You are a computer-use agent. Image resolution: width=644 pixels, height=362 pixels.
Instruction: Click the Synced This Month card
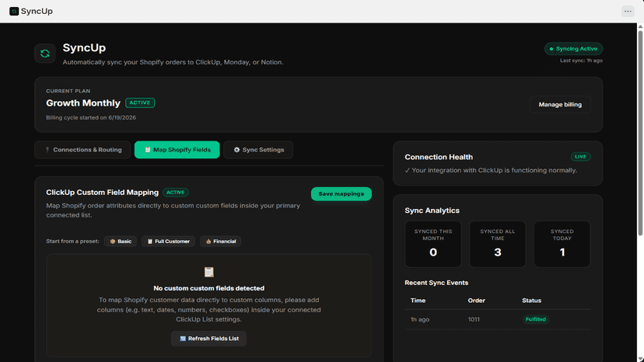433,244
